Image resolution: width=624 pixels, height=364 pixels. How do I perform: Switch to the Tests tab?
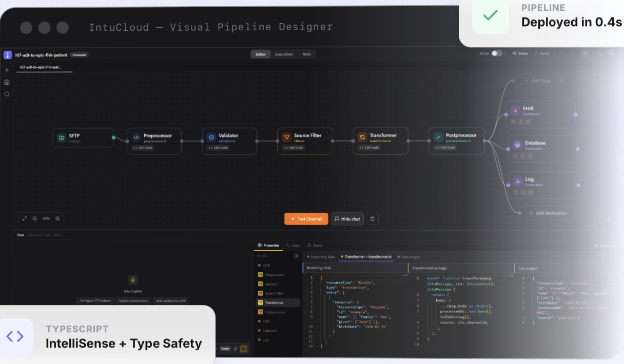coord(306,54)
